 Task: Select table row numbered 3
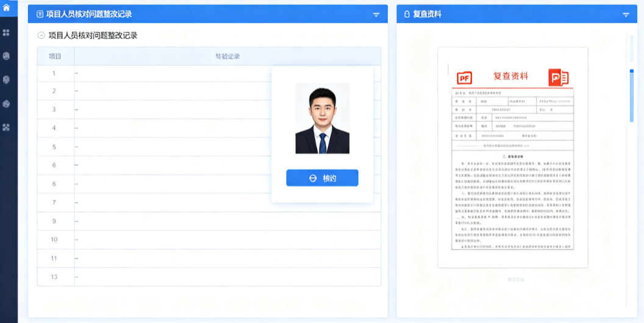point(209,110)
